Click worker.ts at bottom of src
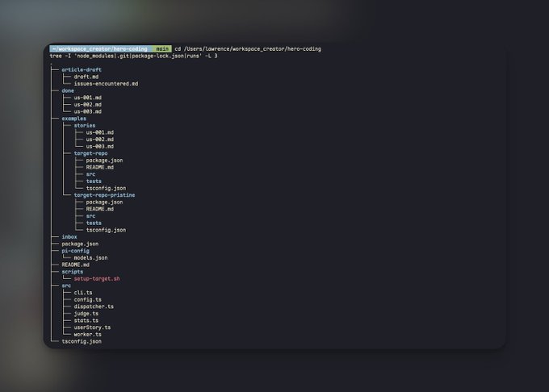Image resolution: width=549 pixels, height=392 pixels. coord(87,335)
